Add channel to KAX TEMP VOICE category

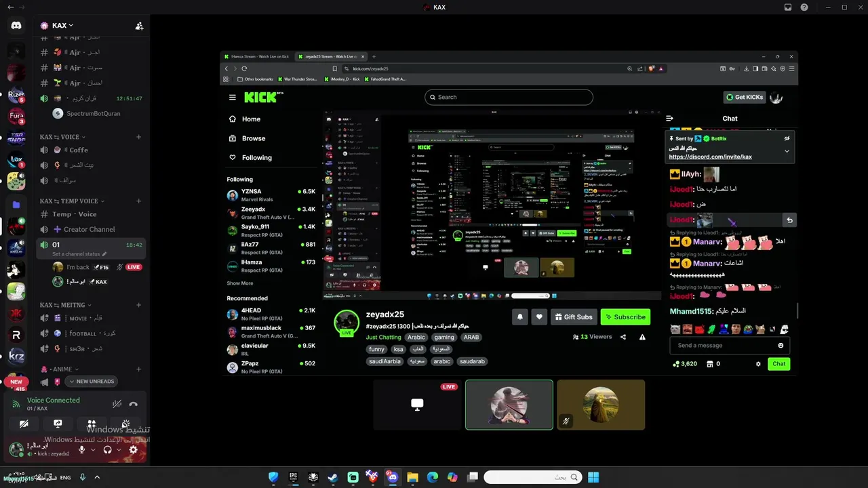click(138, 201)
